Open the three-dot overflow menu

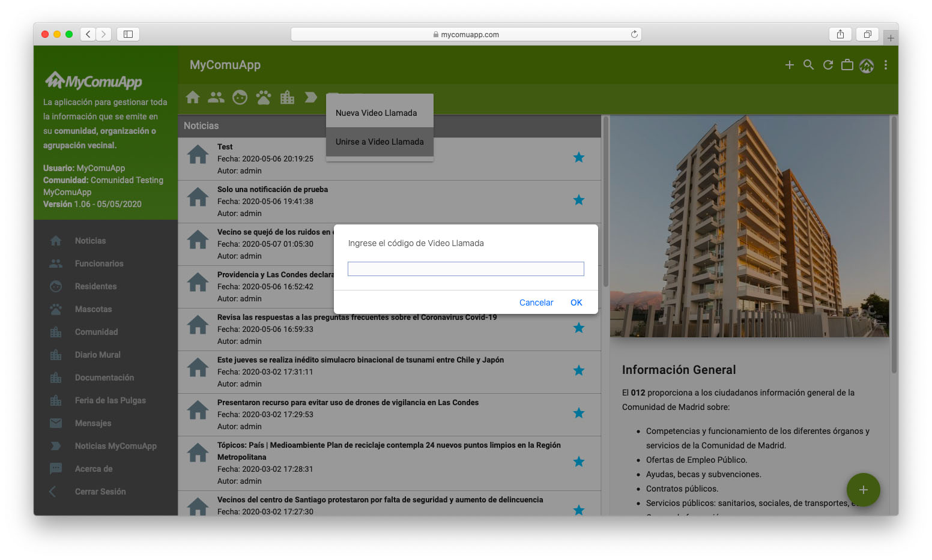point(885,65)
